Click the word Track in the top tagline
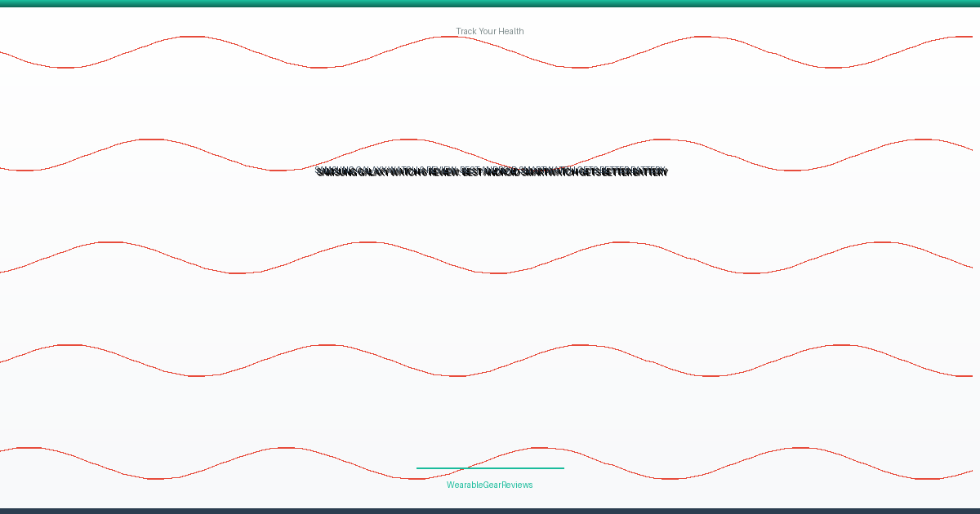This screenshot has width=980, height=514. pyautogui.click(x=466, y=31)
